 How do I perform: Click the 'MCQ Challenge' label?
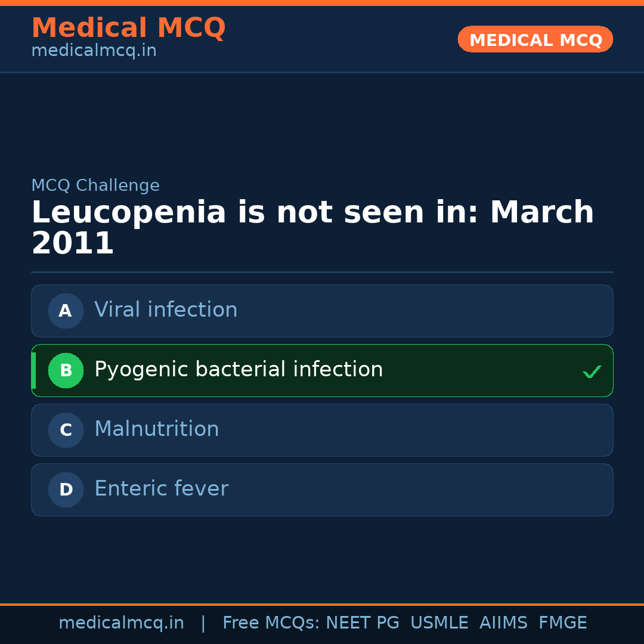(95, 185)
